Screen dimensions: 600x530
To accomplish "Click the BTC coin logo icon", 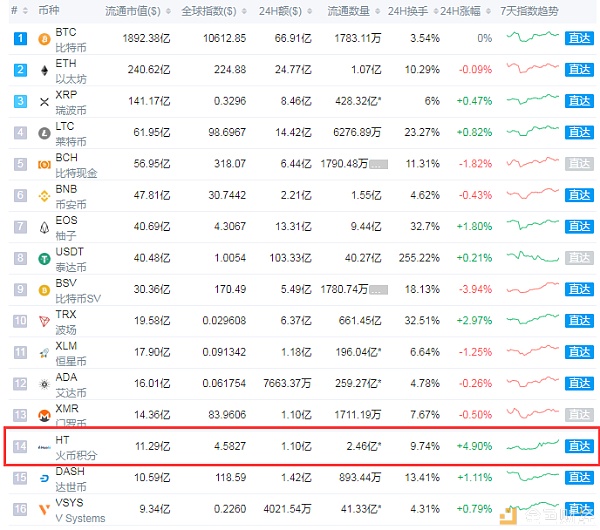I will pos(44,39).
